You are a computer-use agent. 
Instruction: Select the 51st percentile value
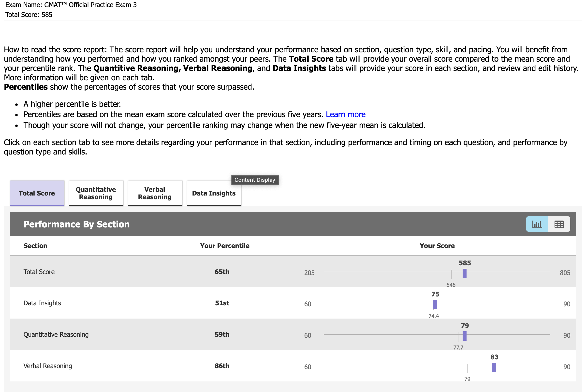coord(222,303)
